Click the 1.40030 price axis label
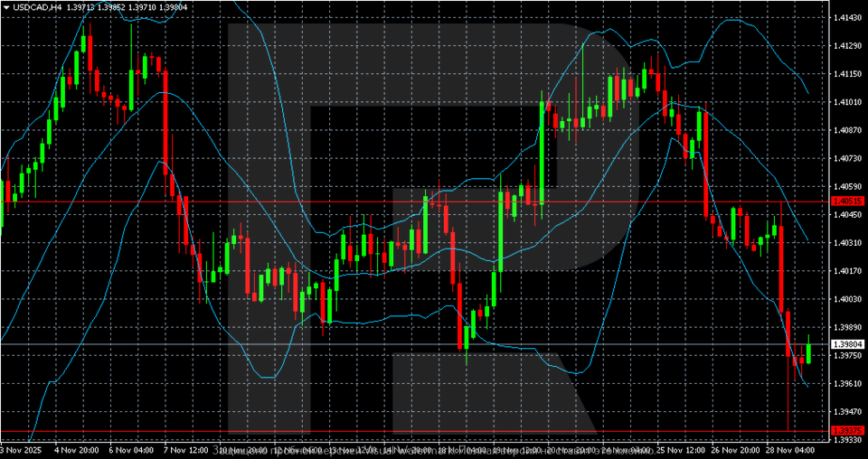This screenshot has width=868, height=459. [x=848, y=299]
